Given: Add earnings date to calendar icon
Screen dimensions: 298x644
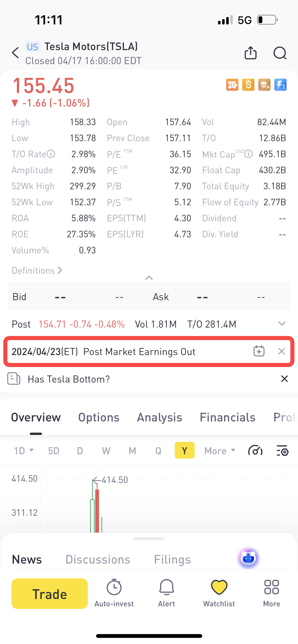Looking at the screenshot, I should coord(259,351).
